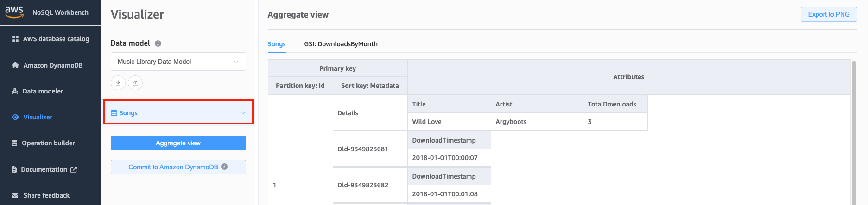Click the aggregate view vertical scrollbar
Viewport: 868px width, 205px height.
point(854,134)
